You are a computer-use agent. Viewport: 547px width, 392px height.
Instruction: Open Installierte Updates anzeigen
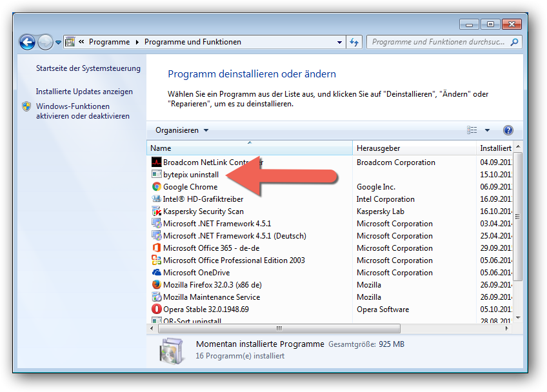(84, 92)
